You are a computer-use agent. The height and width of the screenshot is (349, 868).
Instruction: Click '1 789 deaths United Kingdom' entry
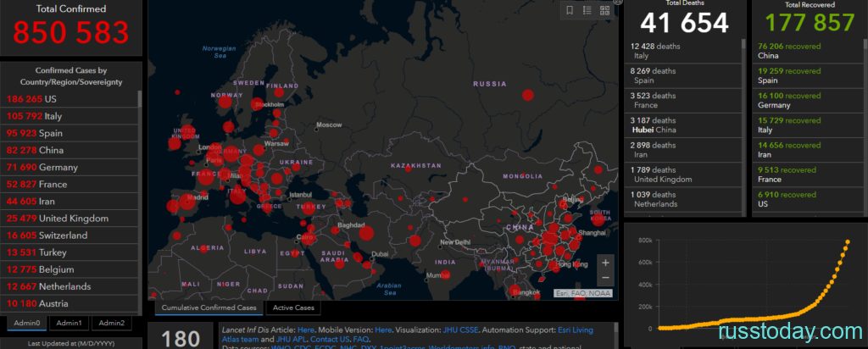(x=682, y=174)
